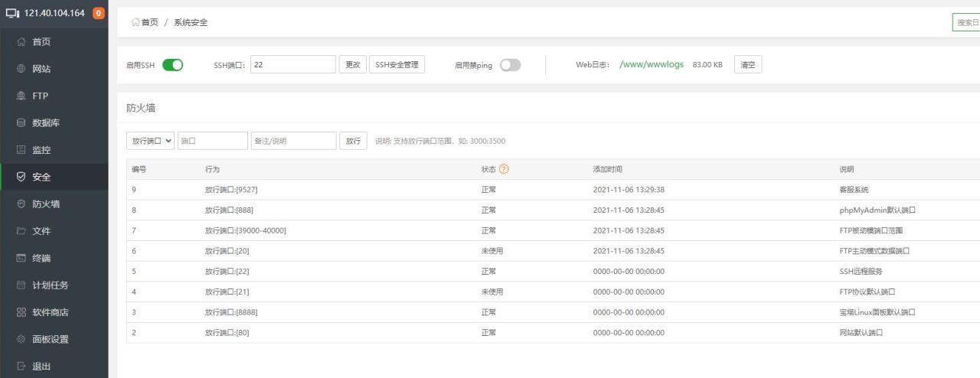Screen dimensions: 980x378
Task: Click the SSH端口 input field showing 22
Action: tap(293, 65)
